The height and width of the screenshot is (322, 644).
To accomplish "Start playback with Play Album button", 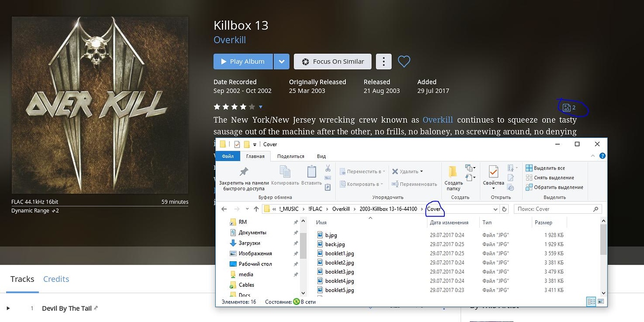I will (243, 62).
